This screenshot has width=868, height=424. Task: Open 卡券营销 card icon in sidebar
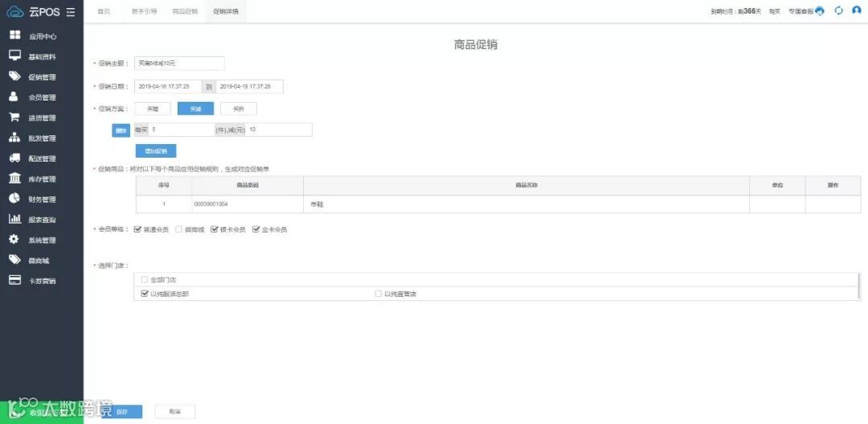pos(15,280)
